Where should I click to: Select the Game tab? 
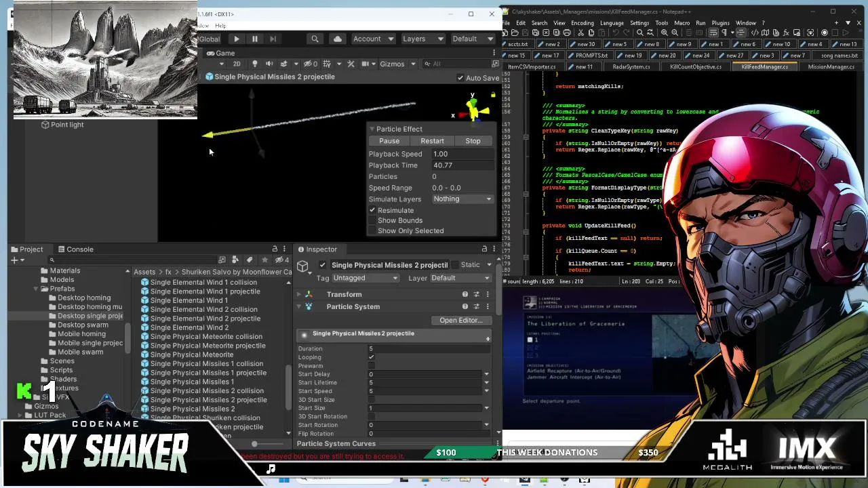220,53
